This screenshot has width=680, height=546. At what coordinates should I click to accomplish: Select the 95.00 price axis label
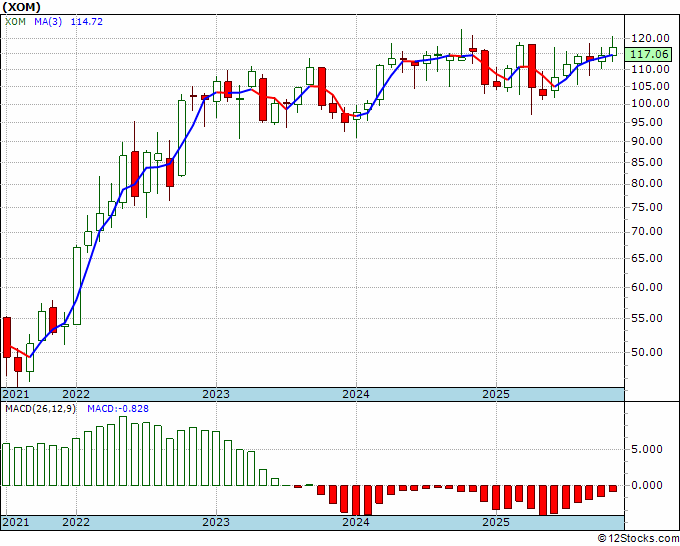click(x=647, y=122)
